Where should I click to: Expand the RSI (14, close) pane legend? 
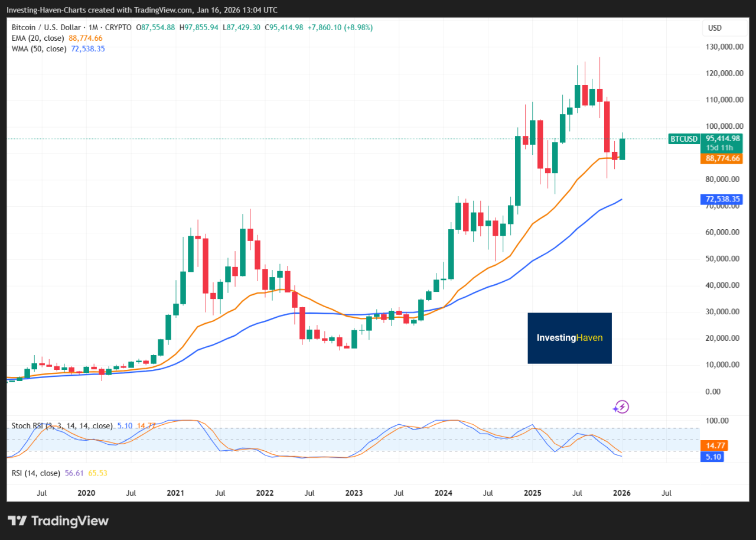point(35,473)
